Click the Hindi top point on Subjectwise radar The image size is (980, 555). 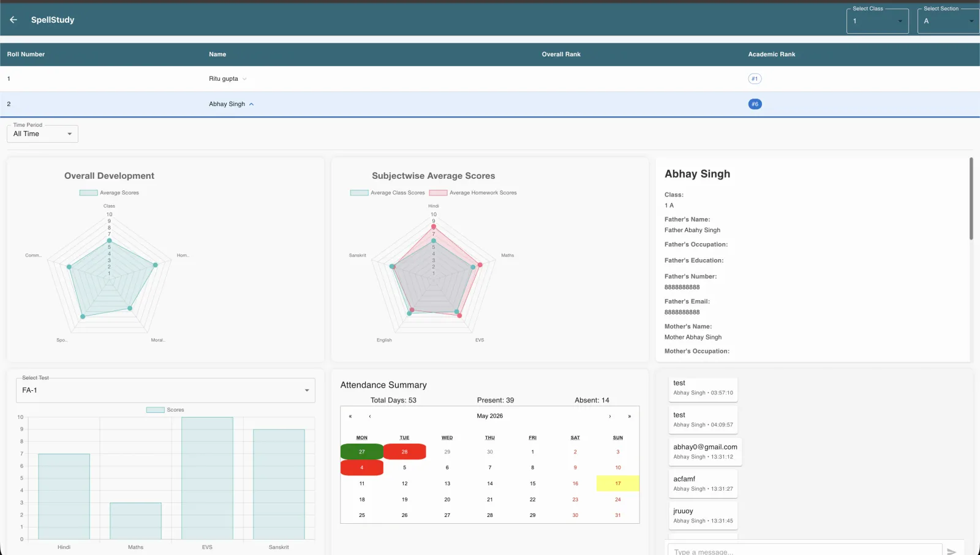point(434,227)
